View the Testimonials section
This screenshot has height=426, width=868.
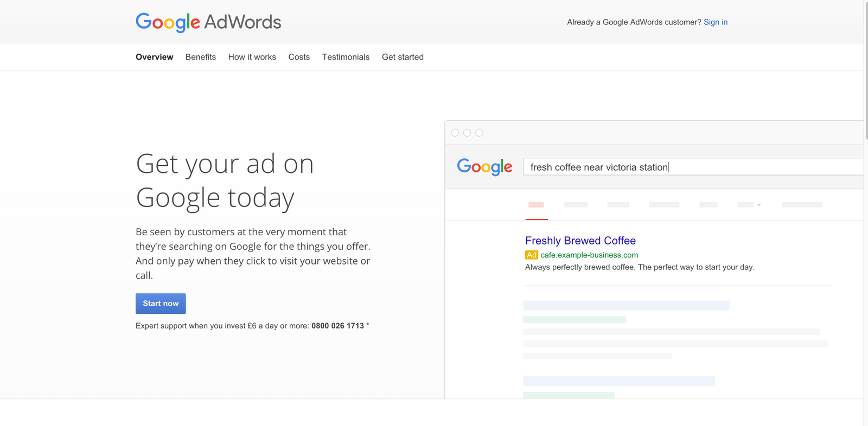(346, 57)
